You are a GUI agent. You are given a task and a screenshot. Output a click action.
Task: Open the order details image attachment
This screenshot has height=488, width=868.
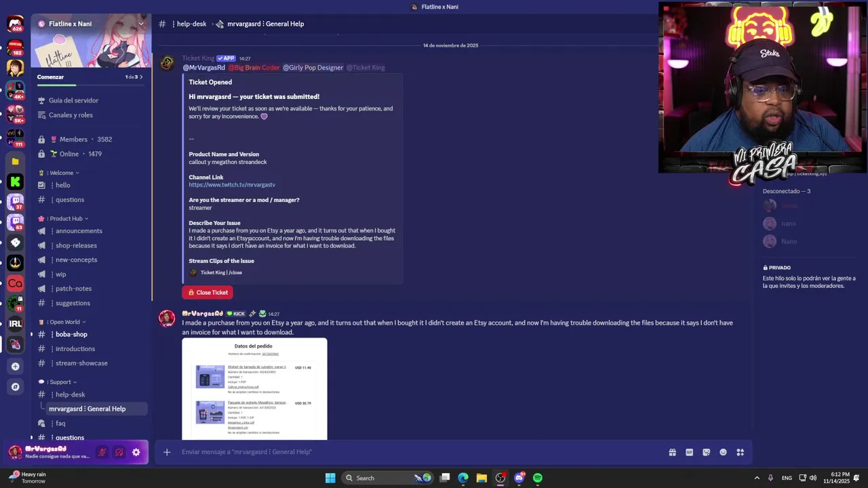254,389
